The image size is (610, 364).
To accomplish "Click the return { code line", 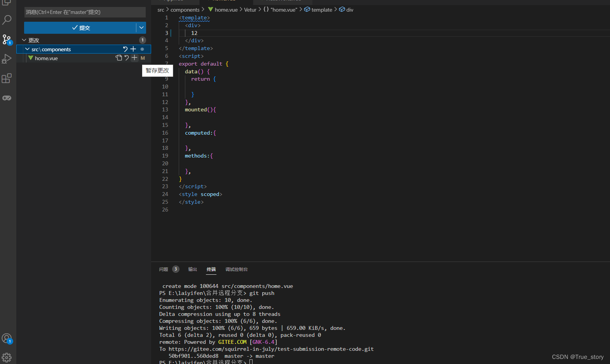I will click(204, 79).
